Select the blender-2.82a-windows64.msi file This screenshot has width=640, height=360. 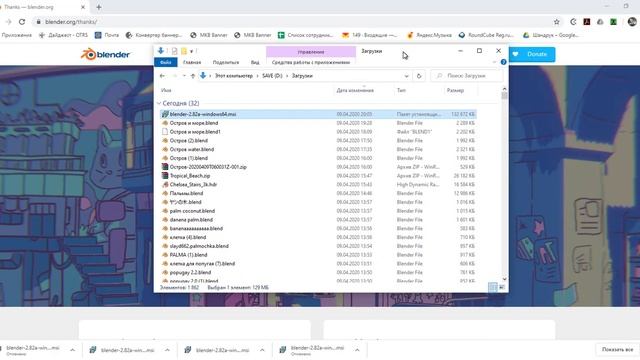318,114
